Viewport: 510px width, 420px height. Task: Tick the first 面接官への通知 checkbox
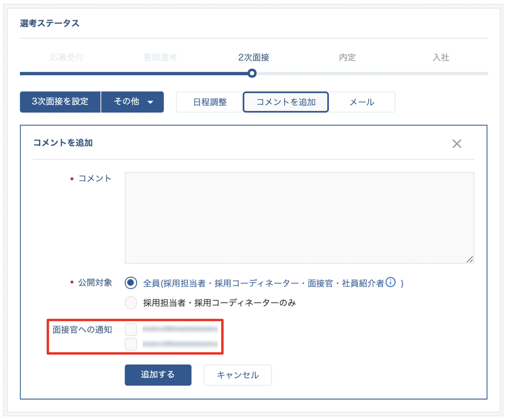tap(131, 330)
